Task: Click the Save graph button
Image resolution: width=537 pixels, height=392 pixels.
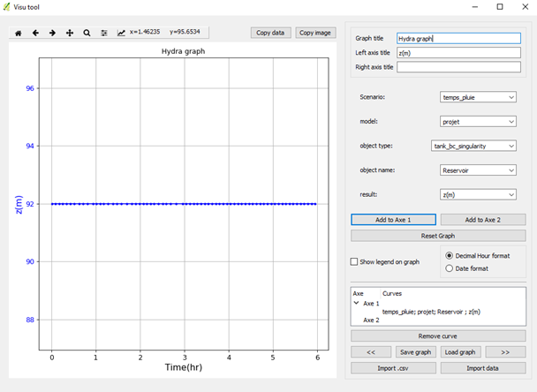Action: [x=416, y=352]
